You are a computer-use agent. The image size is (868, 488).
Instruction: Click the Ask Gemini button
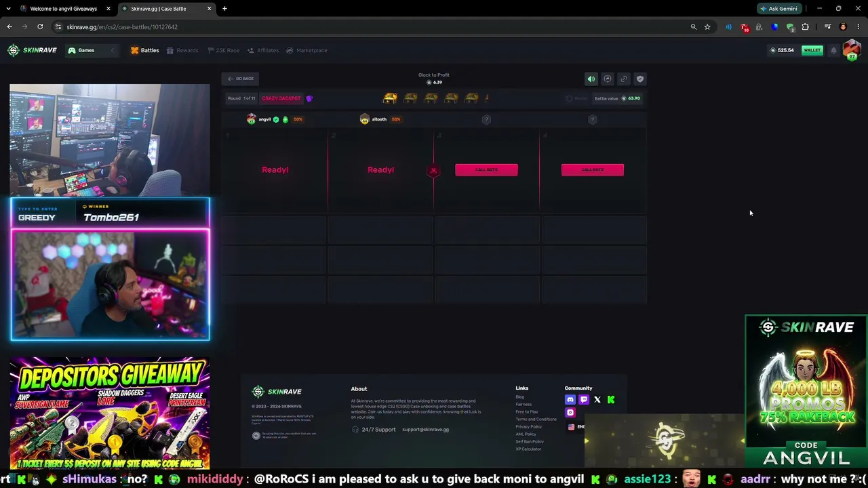(778, 9)
